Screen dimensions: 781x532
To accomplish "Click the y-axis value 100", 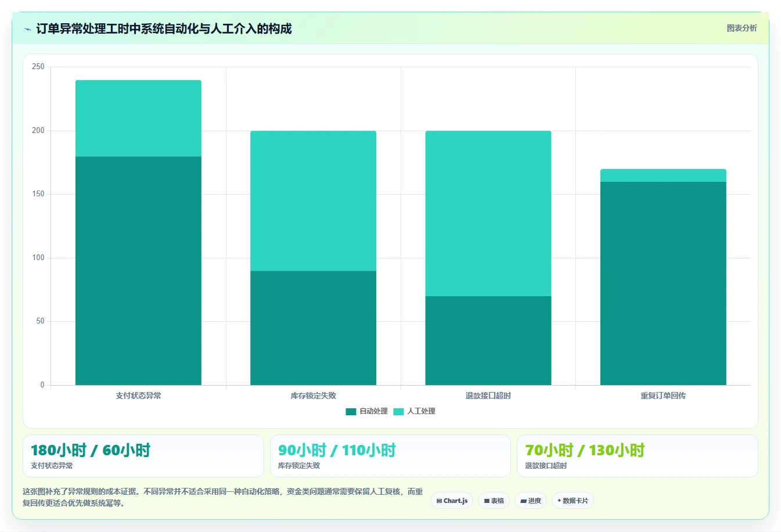I will click(x=38, y=258).
